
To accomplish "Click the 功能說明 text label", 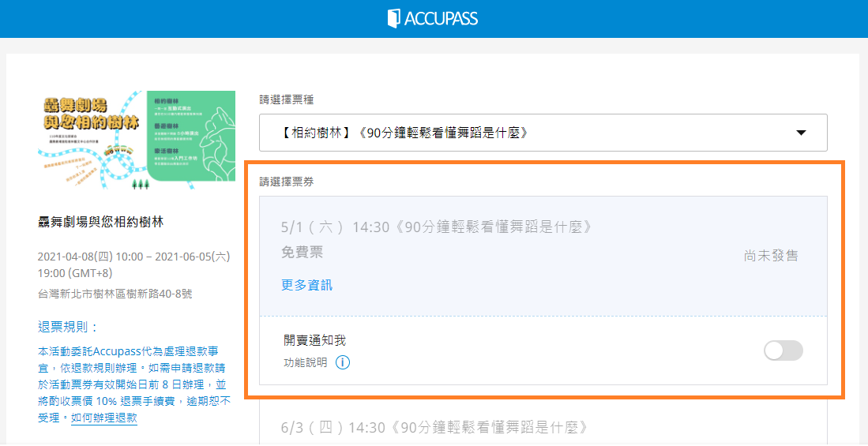I will pyautogui.click(x=306, y=363).
